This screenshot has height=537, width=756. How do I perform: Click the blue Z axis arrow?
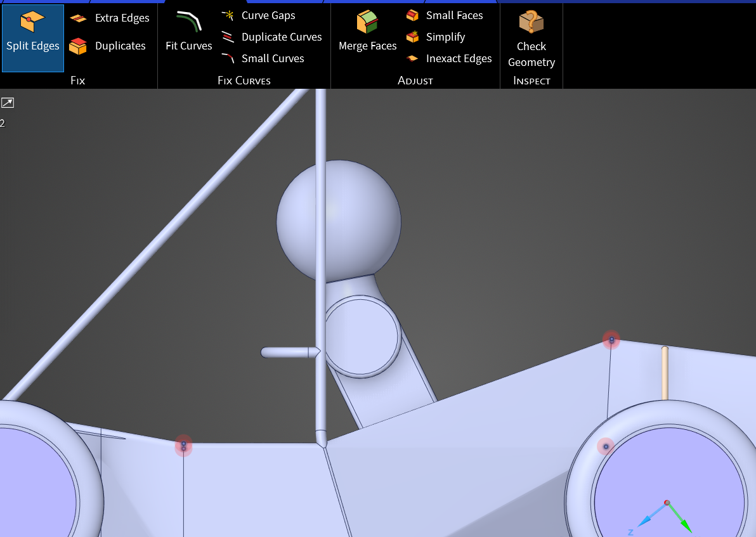pyautogui.click(x=651, y=517)
